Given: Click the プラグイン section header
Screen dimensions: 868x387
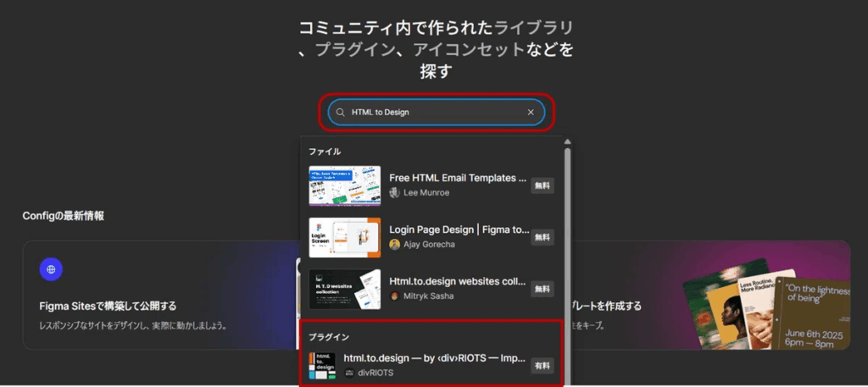Looking at the screenshot, I should tap(329, 337).
